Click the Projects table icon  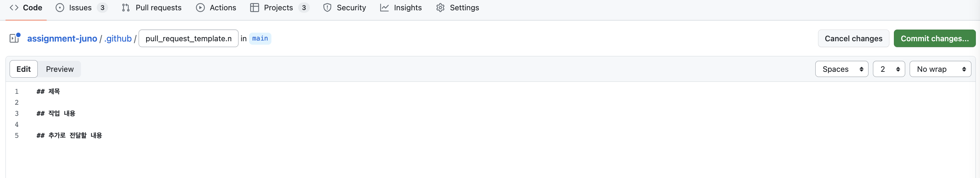click(255, 8)
